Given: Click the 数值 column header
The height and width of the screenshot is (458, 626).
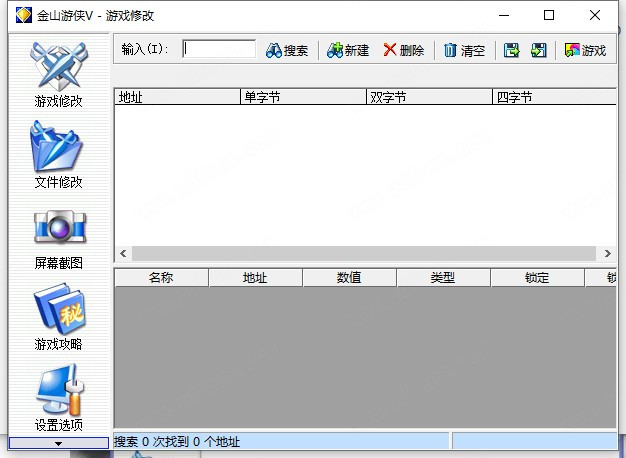Looking at the screenshot, I should coord(350,278).
